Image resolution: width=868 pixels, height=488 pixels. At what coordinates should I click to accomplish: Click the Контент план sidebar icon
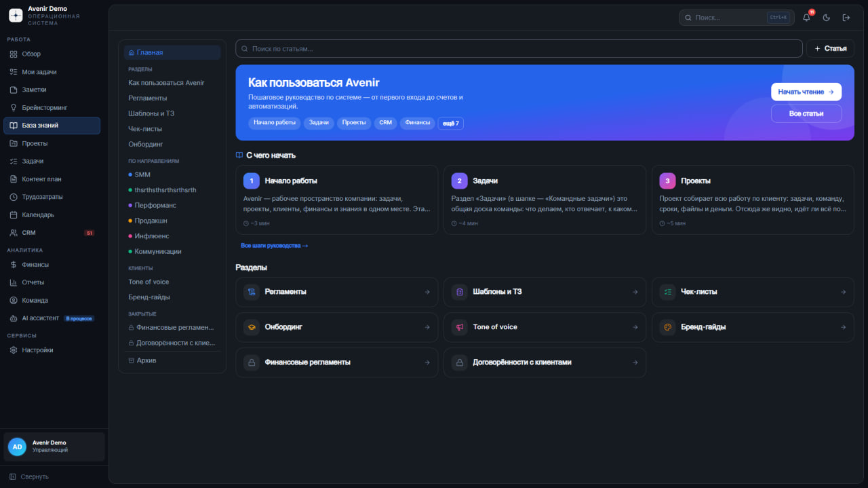click(14, 179)
